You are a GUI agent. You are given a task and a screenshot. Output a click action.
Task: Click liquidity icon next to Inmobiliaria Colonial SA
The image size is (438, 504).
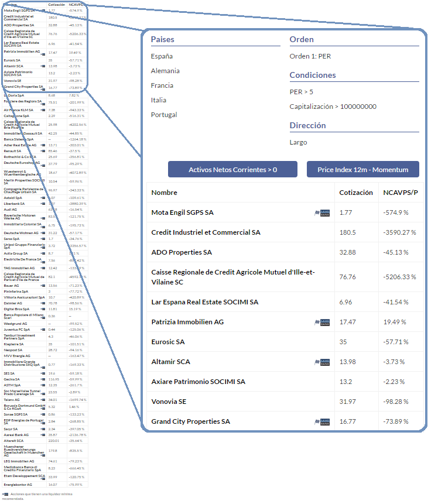coord(43,227)
